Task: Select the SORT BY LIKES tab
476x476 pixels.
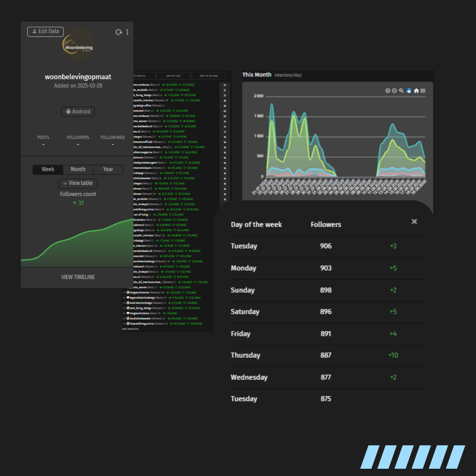Action: 173,76
